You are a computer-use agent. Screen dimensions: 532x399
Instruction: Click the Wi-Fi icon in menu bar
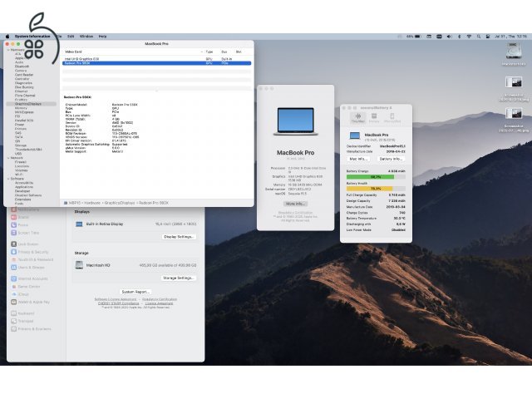coord(469,37)
